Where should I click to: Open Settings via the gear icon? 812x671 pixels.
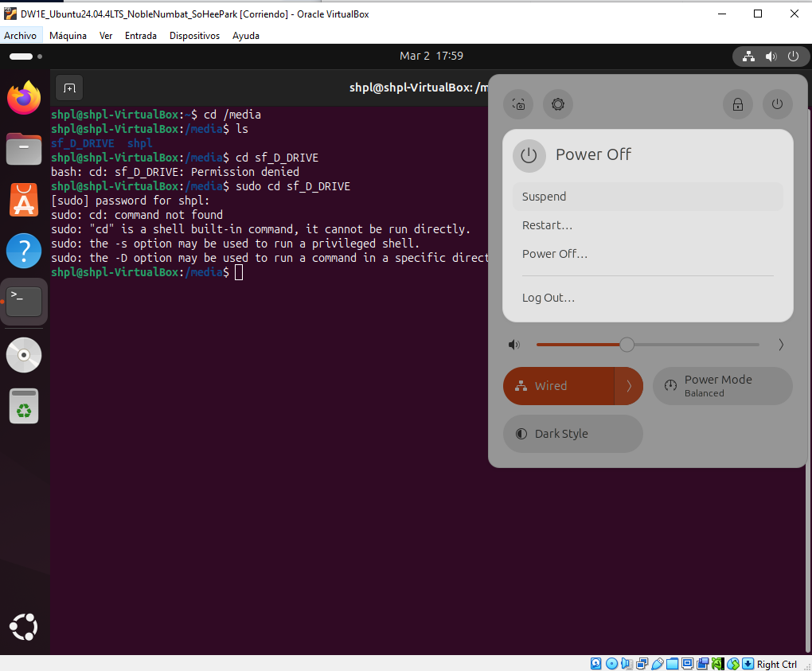pos(558,104)
